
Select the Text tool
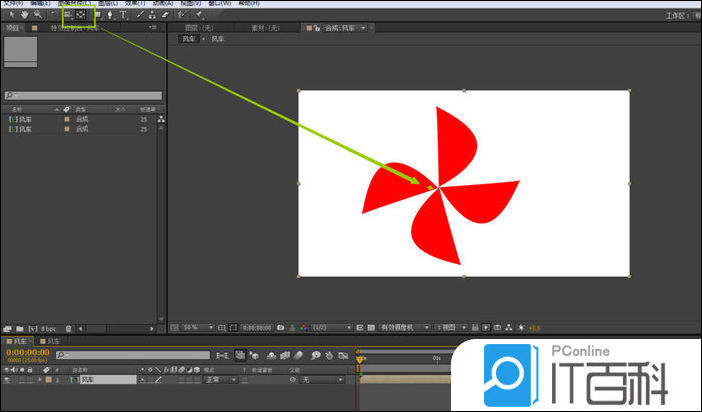pos(123,15)
